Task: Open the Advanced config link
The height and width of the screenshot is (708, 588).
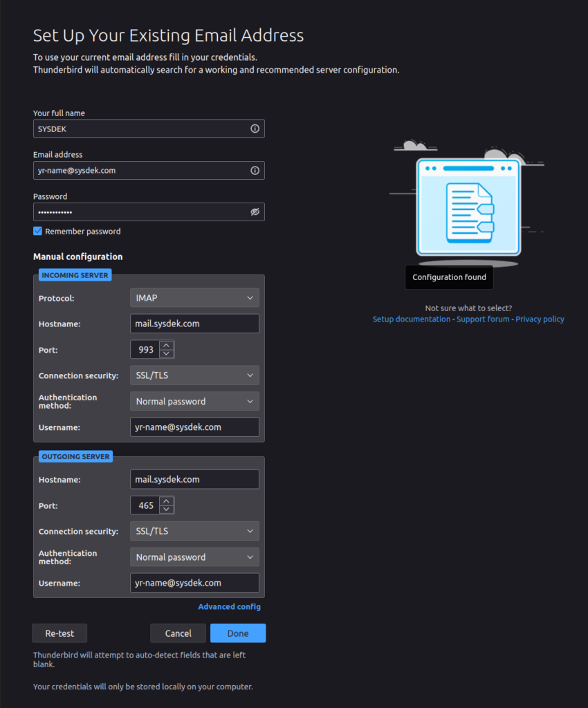Action: [229, 607]
